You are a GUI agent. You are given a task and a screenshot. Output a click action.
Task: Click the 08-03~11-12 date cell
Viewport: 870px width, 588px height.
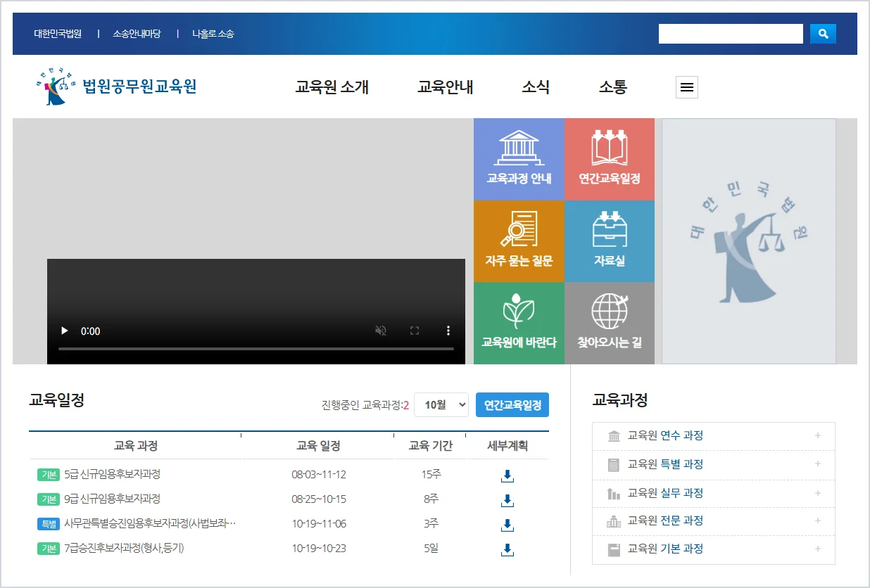pyautogui.click(x=319, y=474)
